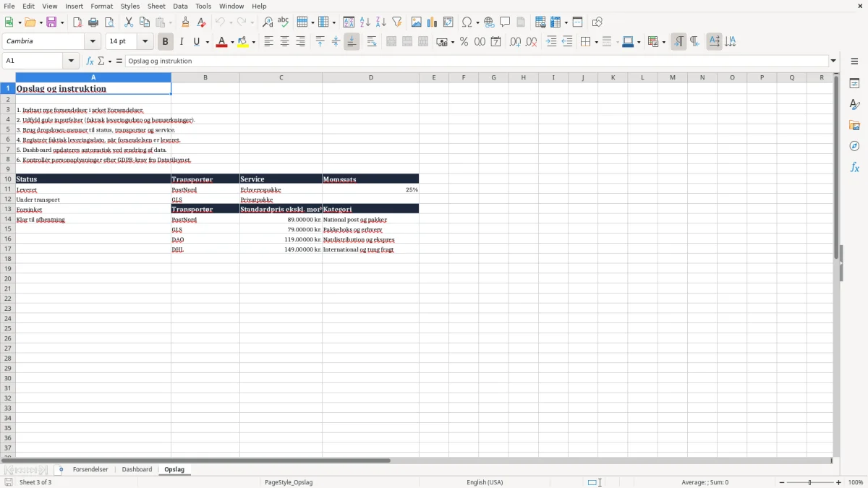Screen dimensions: 868x488
Task: Run the spelling check (abc) icon
Action: (x=284, y=22)
